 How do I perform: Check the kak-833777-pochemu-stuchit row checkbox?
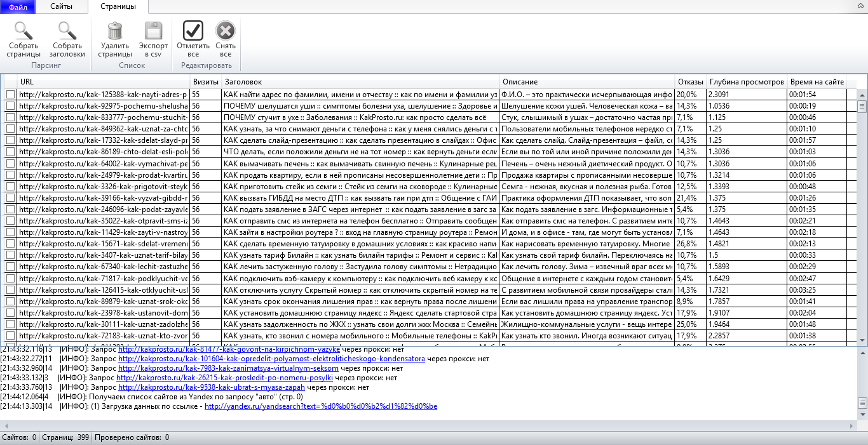[x=10, y=117]
